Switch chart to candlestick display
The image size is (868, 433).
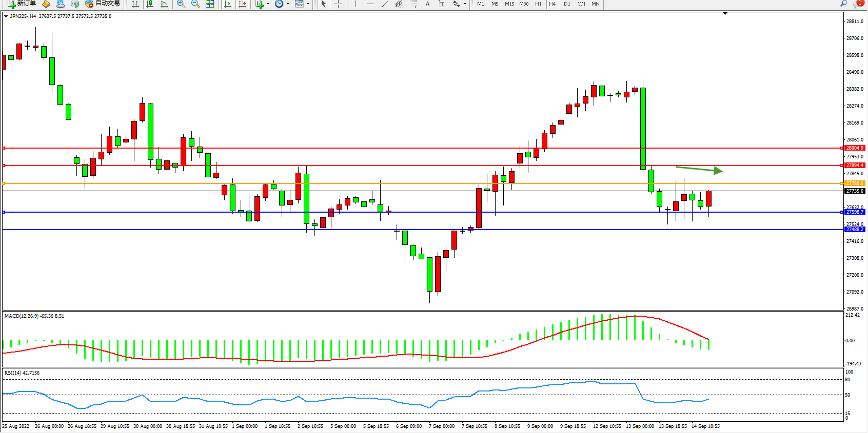pos(150,4)
